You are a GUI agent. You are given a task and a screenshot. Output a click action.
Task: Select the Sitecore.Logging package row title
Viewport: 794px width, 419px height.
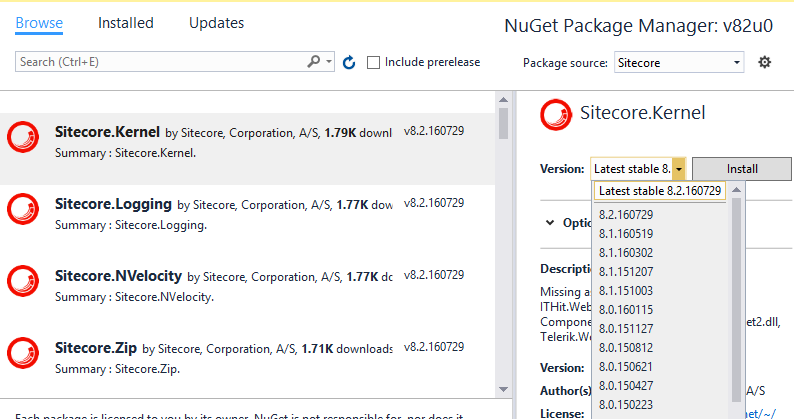(x=113, y=204)
